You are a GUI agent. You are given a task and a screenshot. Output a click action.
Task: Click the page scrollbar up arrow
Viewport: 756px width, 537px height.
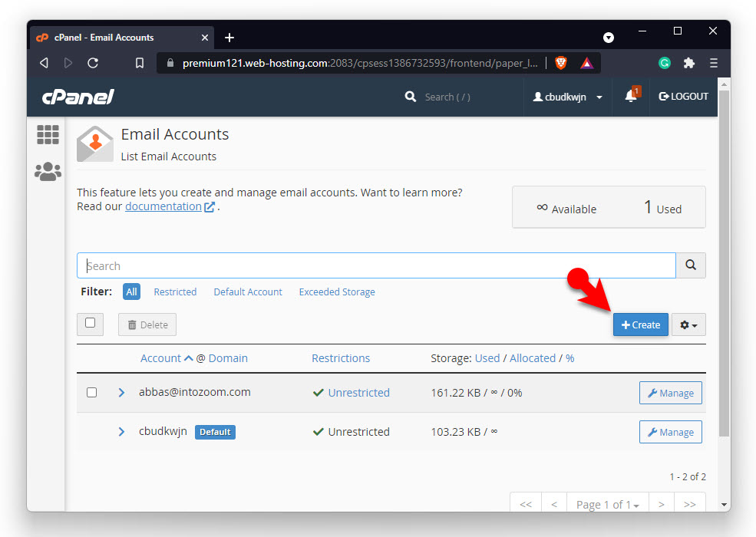724,84
